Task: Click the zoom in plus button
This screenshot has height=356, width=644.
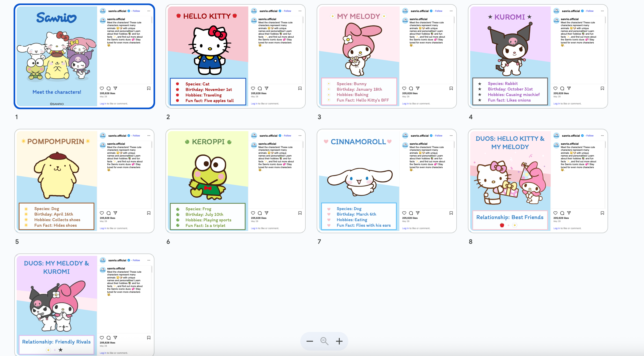Action: (x=339, y=341)
